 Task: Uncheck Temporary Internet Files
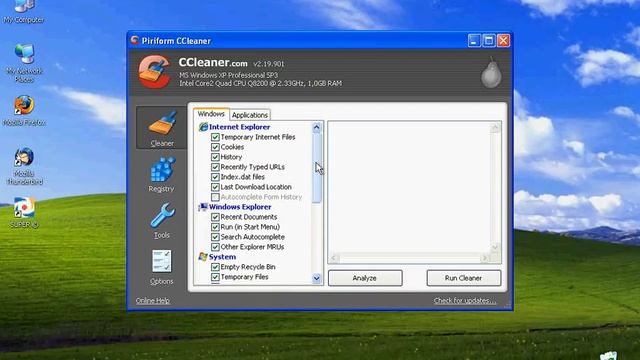click(x=215, y=137)
